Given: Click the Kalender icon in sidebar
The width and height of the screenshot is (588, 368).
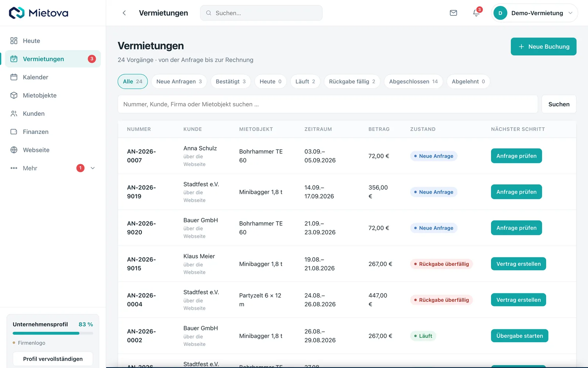Looking at the screenshot, I should tap(14, 77).
